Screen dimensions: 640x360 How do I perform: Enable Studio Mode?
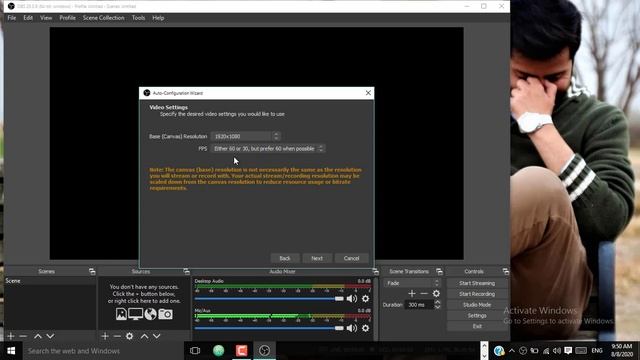pos(477,304)
